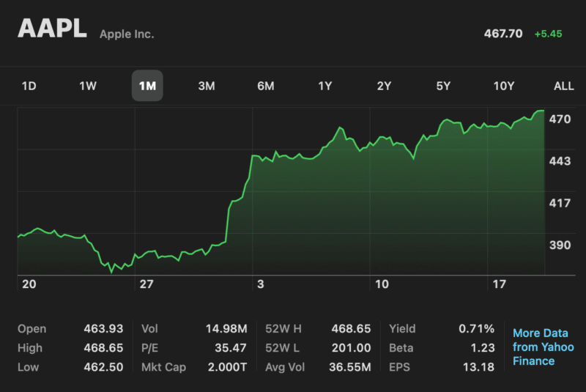Open More Data from Yahoo Finance link

click(x=543, y=347)
